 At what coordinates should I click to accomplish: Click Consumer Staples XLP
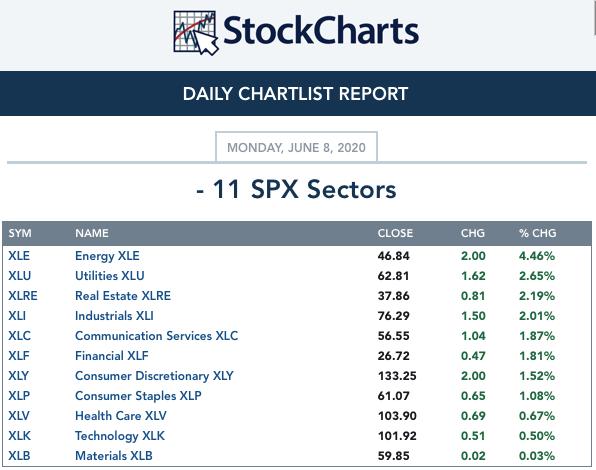(138, 396)
